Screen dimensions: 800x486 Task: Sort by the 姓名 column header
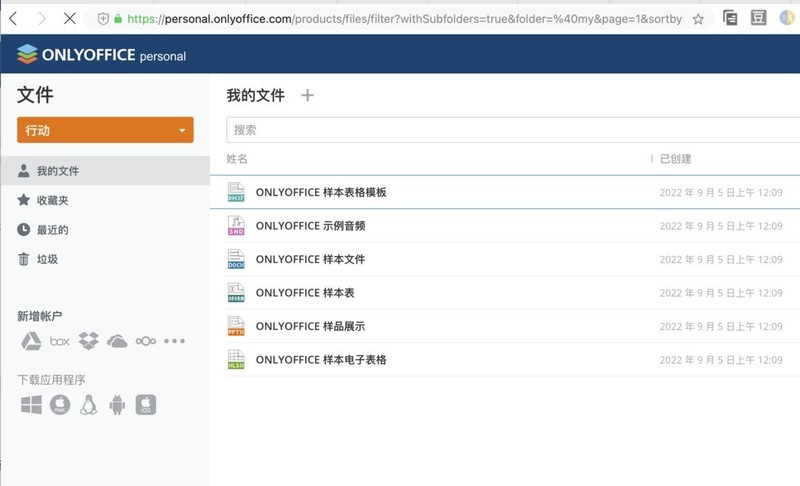(x=237, y=159)
